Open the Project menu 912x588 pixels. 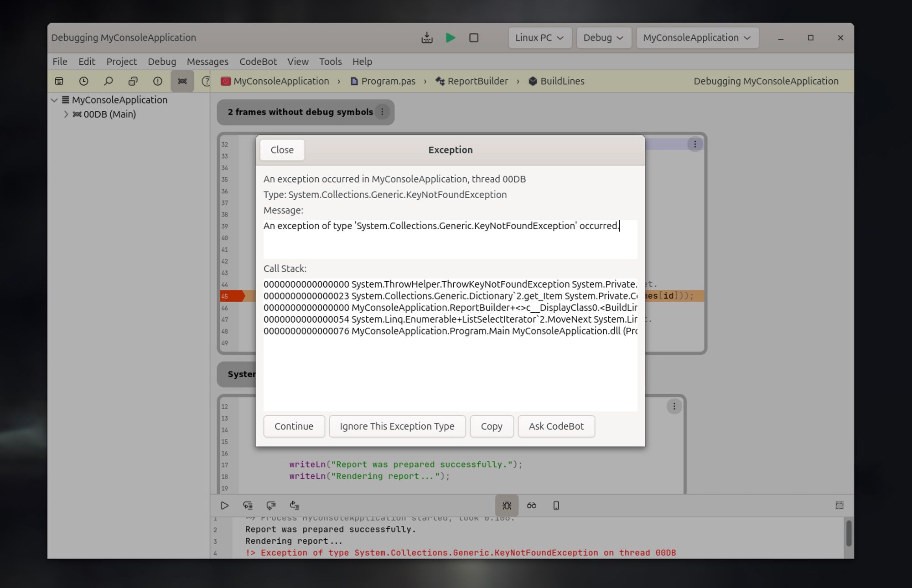click(121, 62)
